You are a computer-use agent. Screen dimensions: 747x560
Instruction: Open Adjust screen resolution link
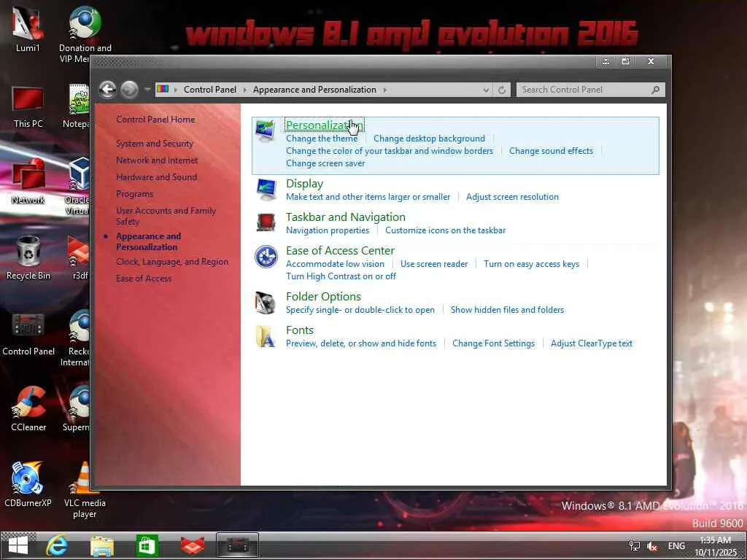(x=512, y=197)
